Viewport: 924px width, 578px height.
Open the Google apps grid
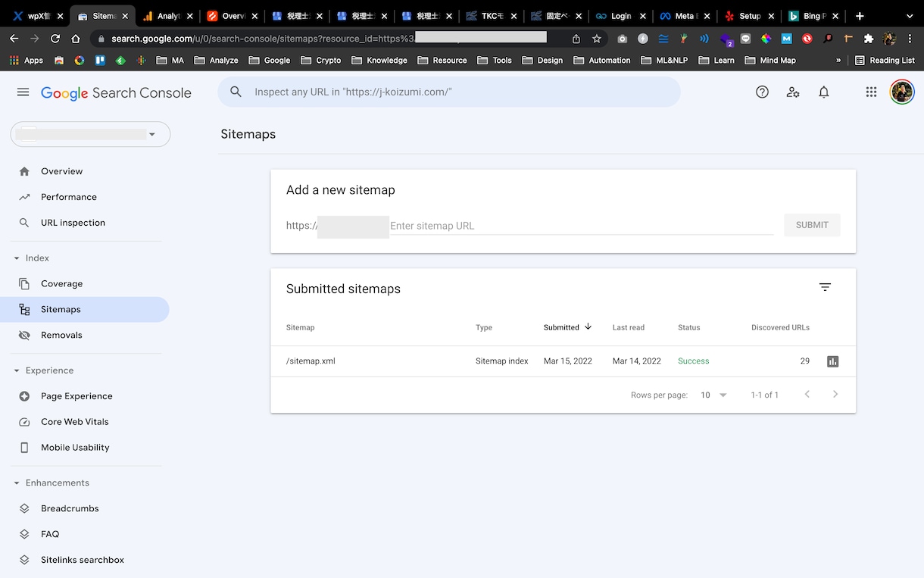871,92
